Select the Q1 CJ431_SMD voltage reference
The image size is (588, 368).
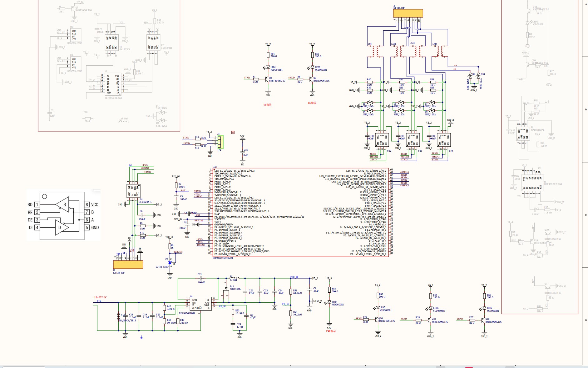[170, 262]
